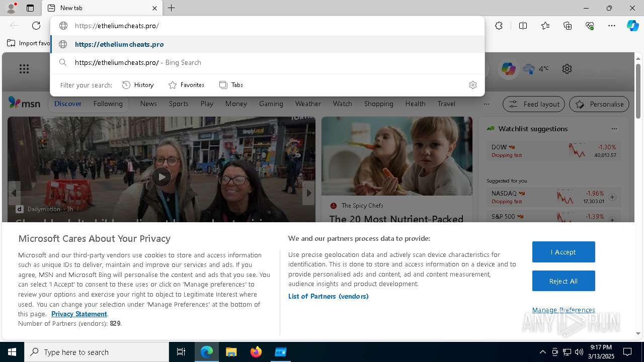644x362 pixels.
Task: Open Watchlist suggestions more options
Action: [x=614, y=129]
